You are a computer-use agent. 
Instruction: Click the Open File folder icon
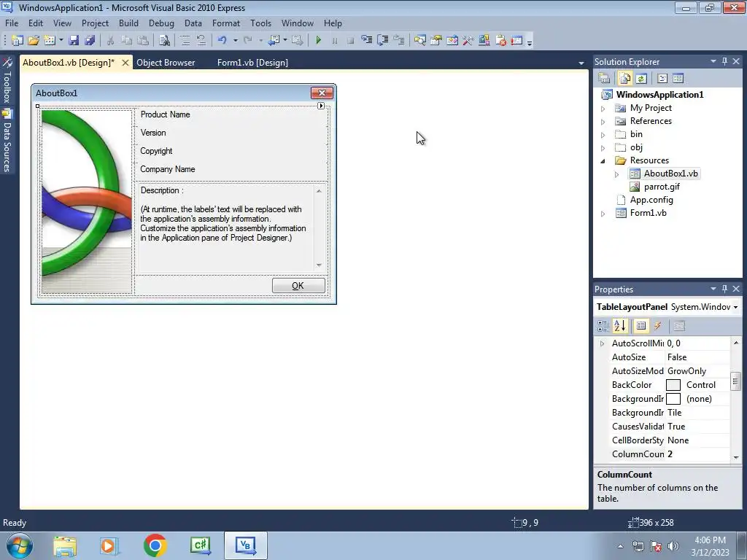point(34,41)
